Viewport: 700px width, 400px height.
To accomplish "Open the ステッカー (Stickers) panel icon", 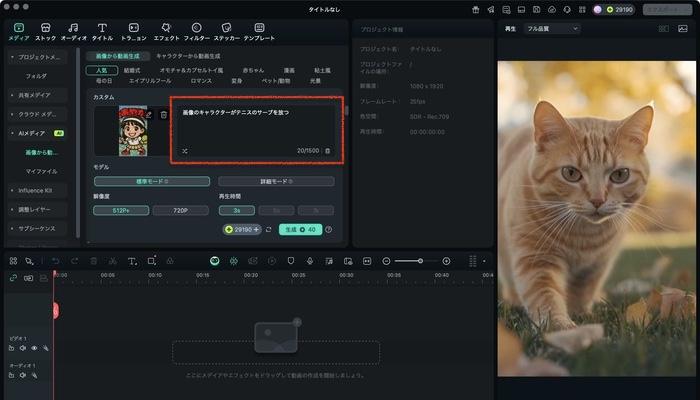I will point(225,31).
